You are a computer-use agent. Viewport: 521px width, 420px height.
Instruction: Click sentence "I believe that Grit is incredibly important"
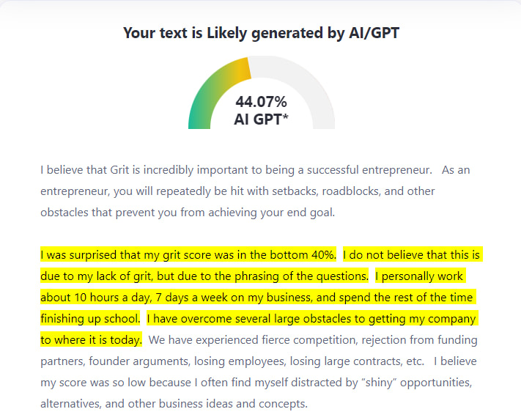(x=236, y=170)
